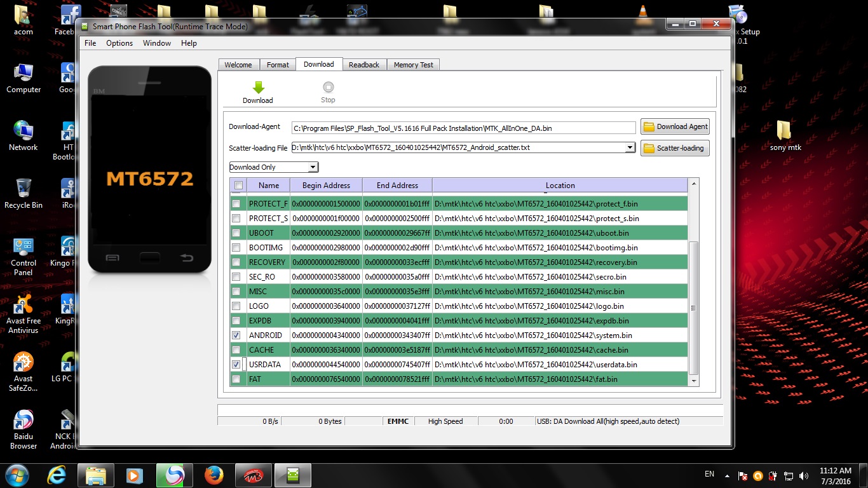Click the partition table scroll-down arrow
Screen dimensions: 868x488
tap(693, 381)
